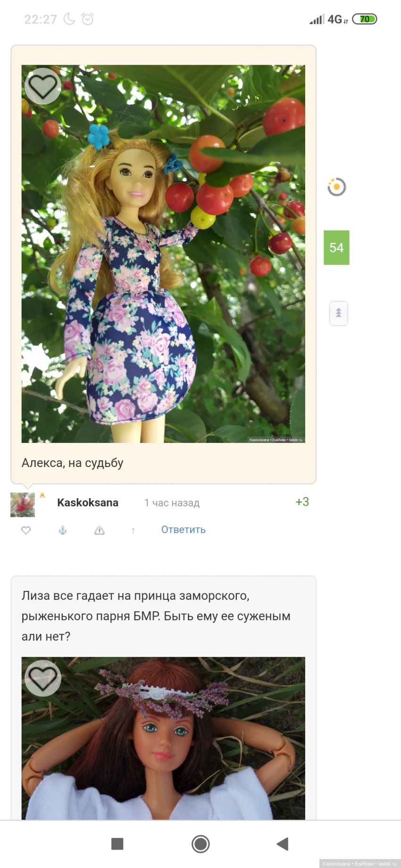Tap the Android back triangle button

coord(283,843)
